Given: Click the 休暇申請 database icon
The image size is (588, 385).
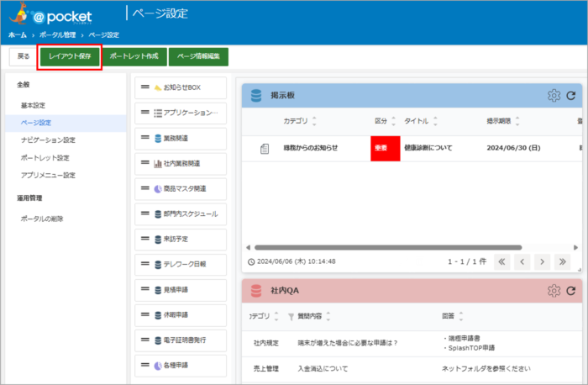Looking at the screenshot, I should coord(158,315).
